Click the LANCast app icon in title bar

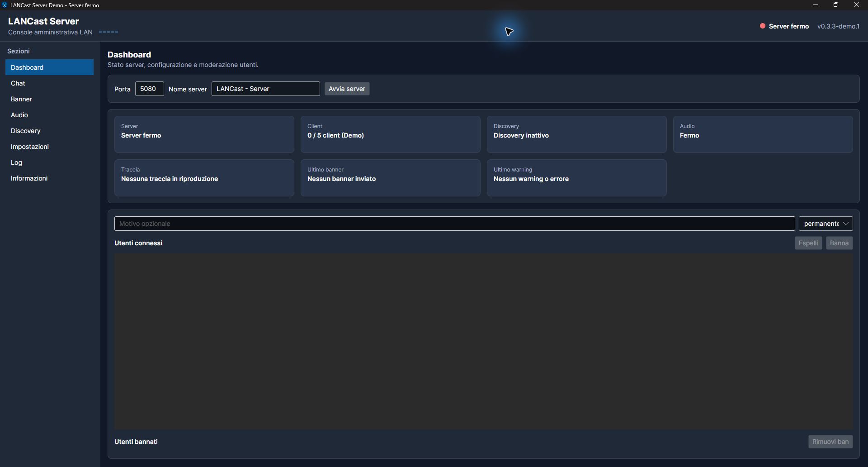(5, 5)
